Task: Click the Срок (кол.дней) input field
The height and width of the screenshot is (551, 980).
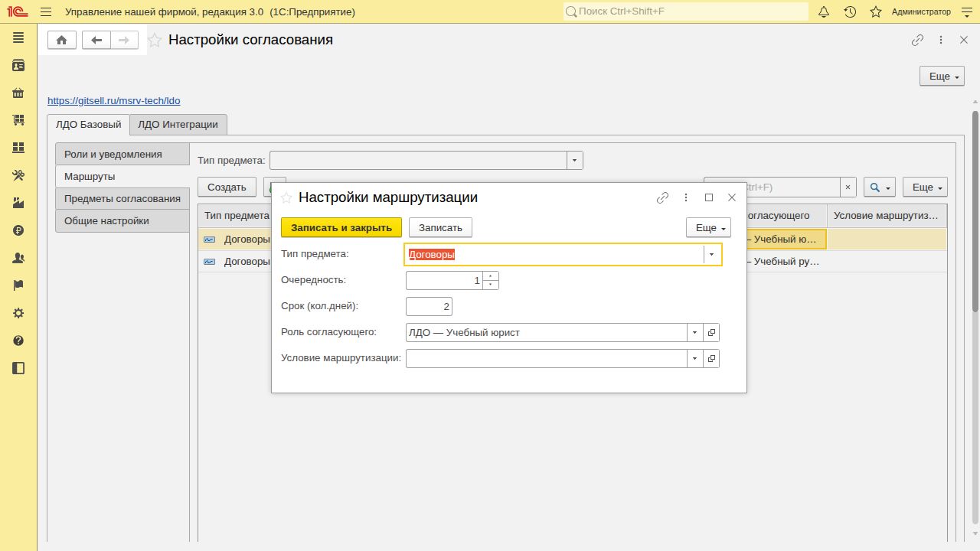Action: [x=429, y=307]
